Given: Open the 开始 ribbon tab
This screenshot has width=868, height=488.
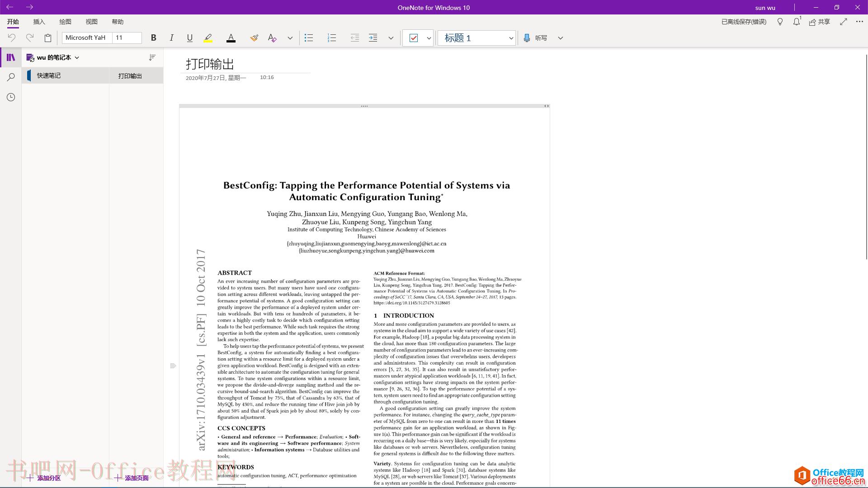Looking at the screenshot, I should 13,22.
